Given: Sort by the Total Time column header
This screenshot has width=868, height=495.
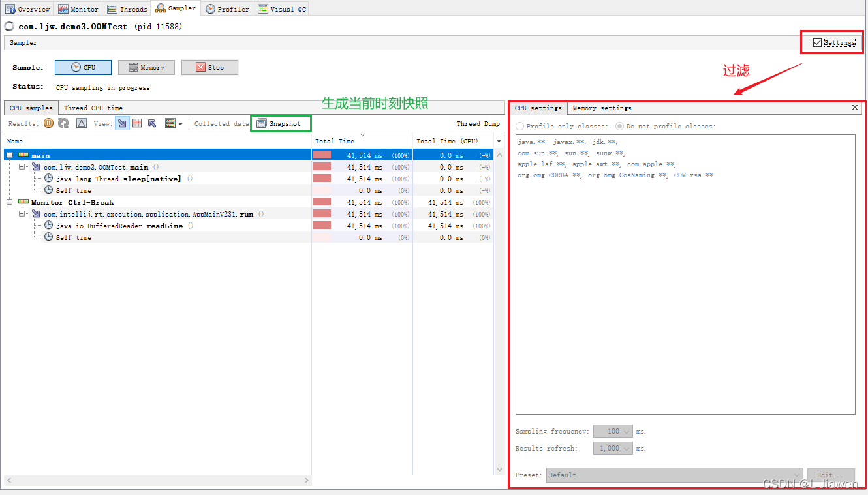Looking at the screenshot, I should (362, 141).
